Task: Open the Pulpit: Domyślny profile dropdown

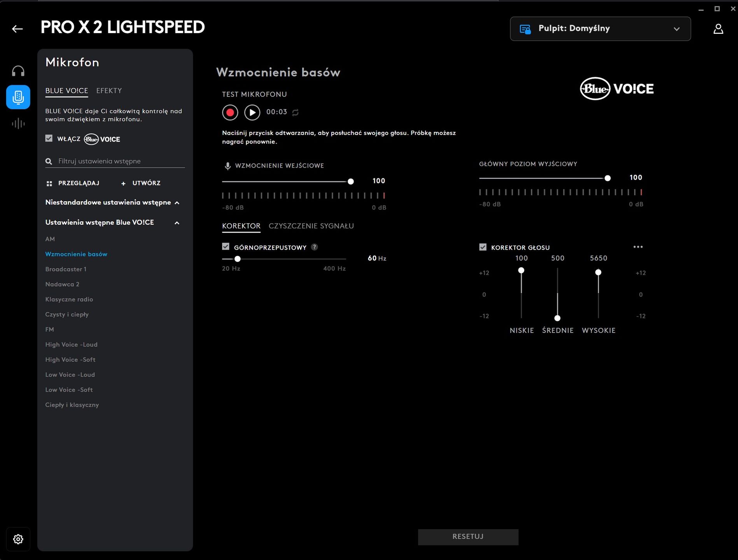Action: point(600,29)
